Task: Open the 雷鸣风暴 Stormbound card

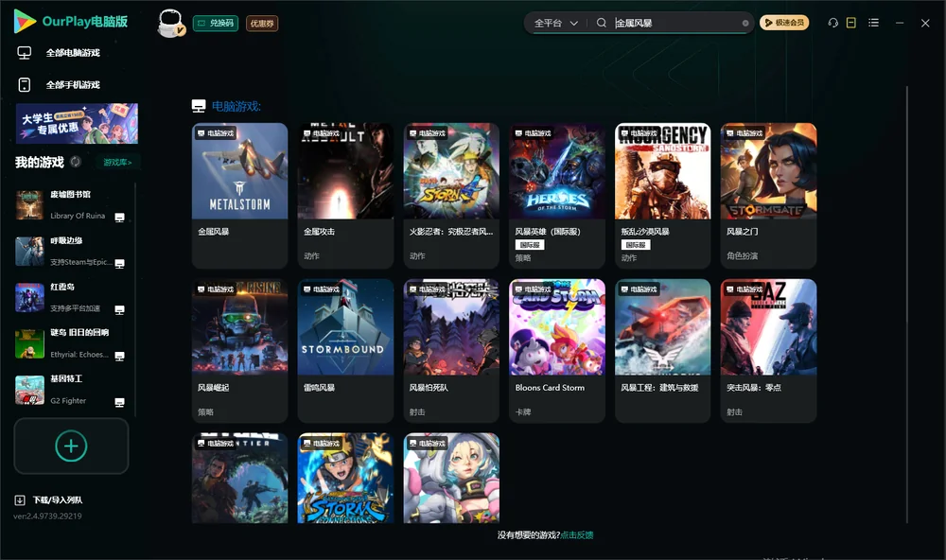Action: click(x=345, y=351)
